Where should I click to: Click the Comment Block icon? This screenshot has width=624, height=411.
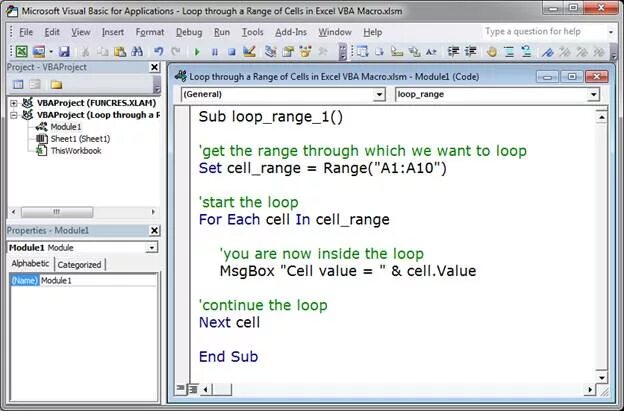(x=509, y=51)
